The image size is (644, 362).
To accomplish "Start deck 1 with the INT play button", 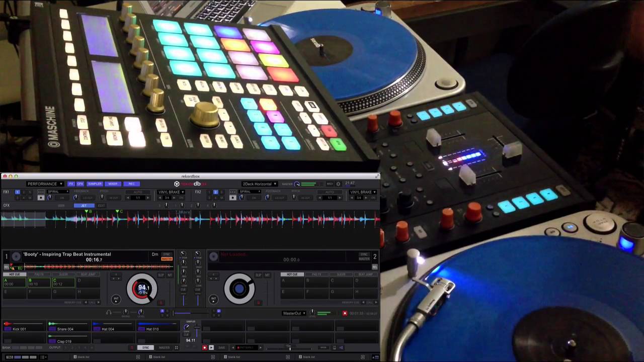I will (x=116, y=299).
